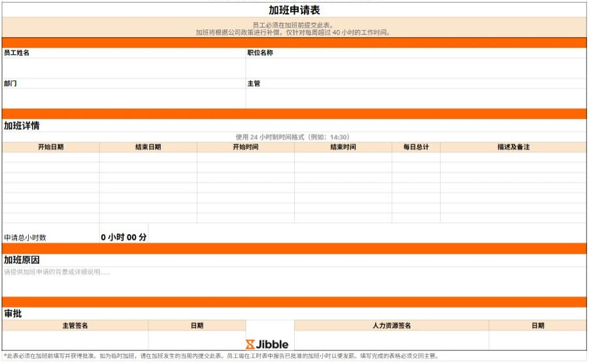This screenshot has width=589, height=364.
Task: Click first row cell under 结束日期
Action: click(x=148, y=157)
